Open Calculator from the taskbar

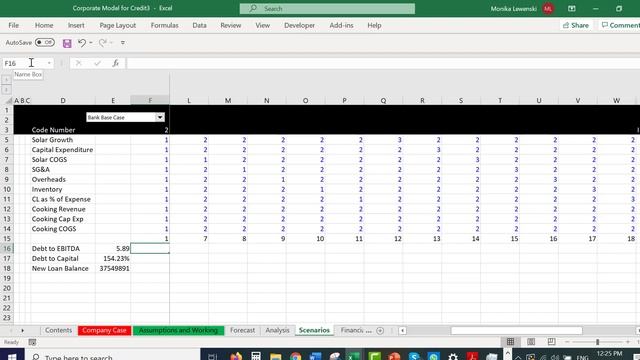point(256,357)
